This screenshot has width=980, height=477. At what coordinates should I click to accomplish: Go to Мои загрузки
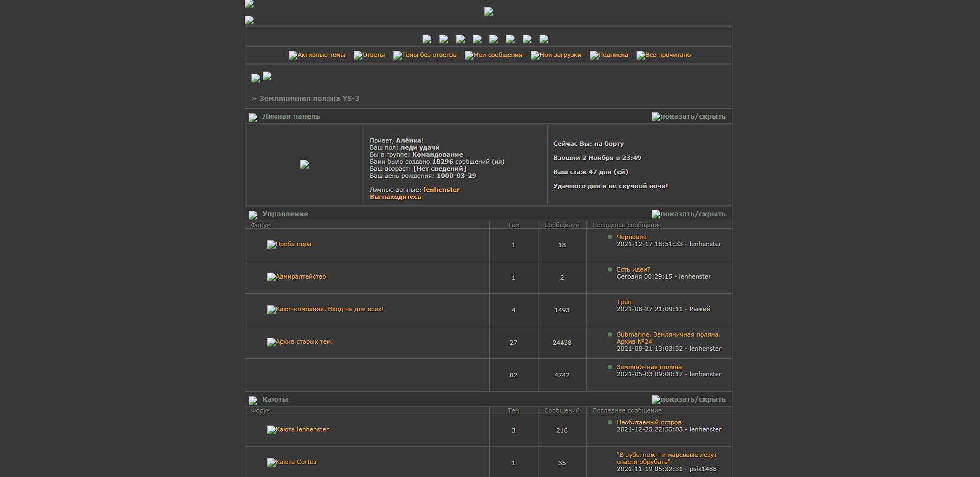pyautogui.click(x=560, y=55)
